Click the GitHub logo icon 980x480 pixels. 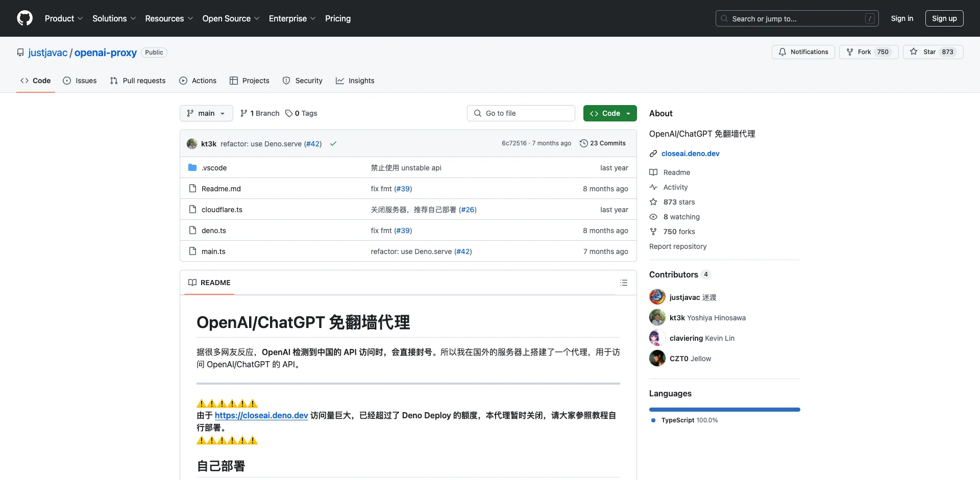click(24, 18)
